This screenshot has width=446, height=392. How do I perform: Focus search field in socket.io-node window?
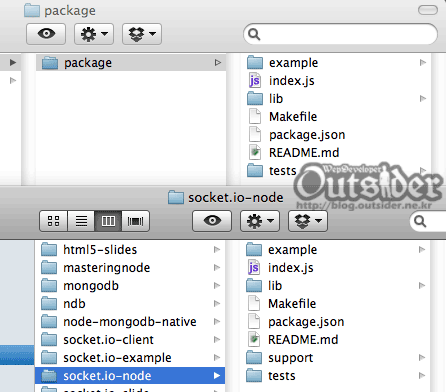[x=428, y=221]
